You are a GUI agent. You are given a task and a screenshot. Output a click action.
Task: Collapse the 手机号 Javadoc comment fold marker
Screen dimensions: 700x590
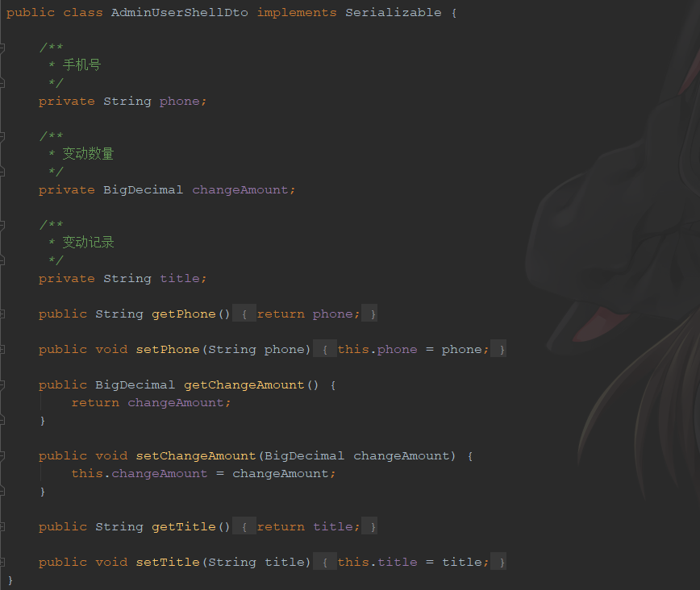2,48
